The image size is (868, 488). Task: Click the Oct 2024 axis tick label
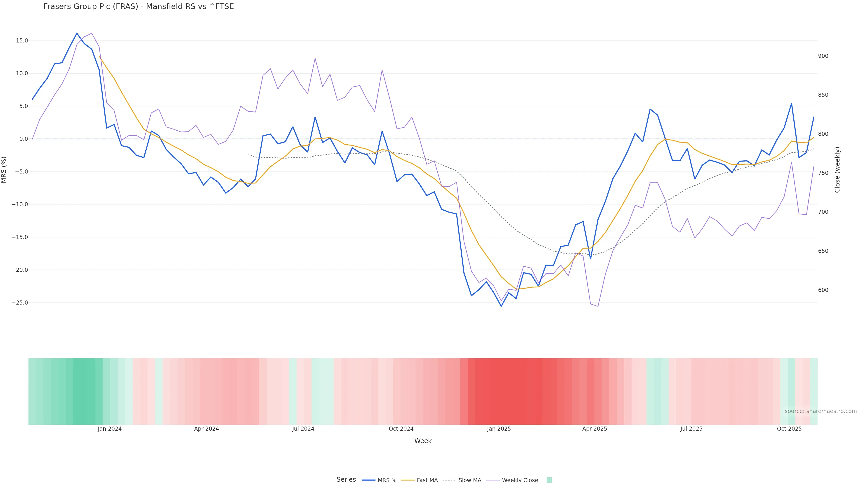coord(401,429)
